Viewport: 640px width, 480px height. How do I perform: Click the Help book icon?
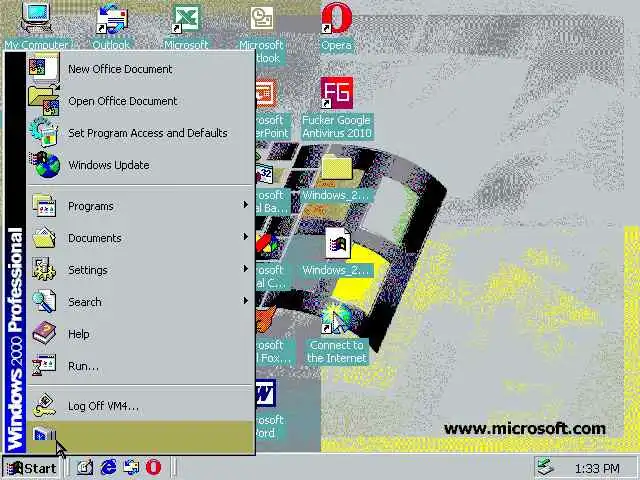pyautogui.click(x=44, y=333)
